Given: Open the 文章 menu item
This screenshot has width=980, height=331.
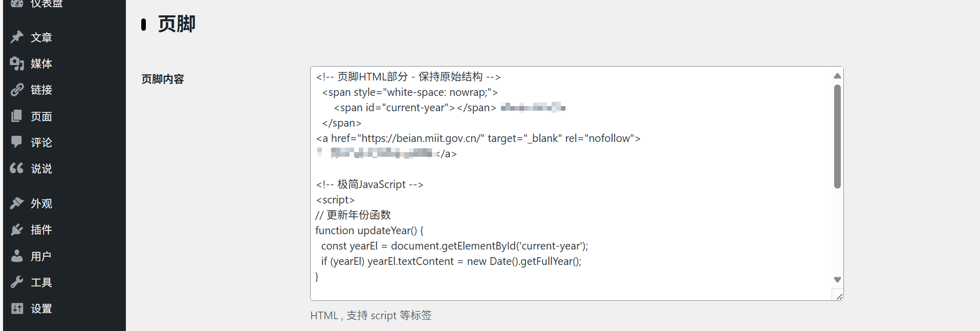Looking at the screenshot, I should [41, 37].
